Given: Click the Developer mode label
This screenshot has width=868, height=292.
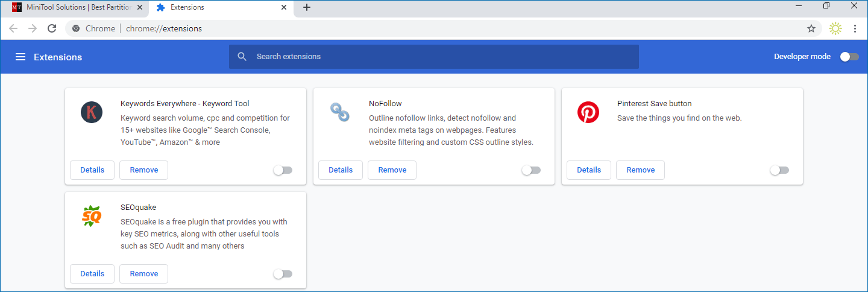Looking at the screenshot, I should [x=802, y=57].
